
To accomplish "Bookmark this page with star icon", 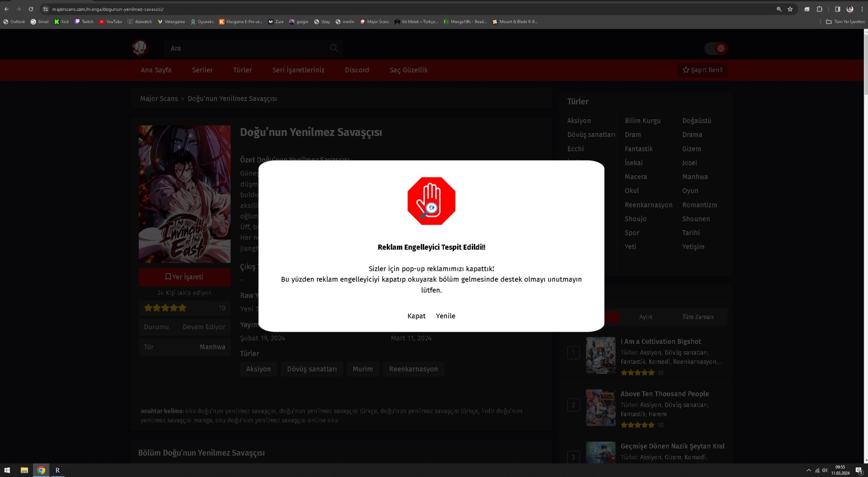I will coord(790,9).
